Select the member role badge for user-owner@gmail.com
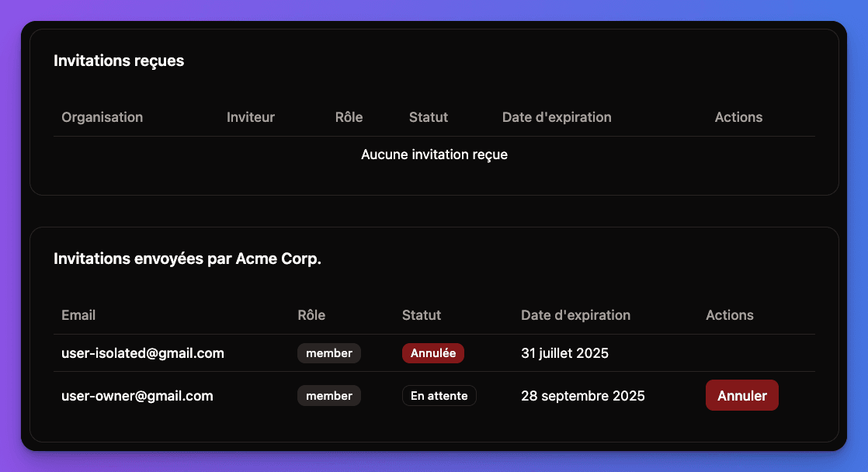The height and width of the screenshot is (472, 868). [x=328, y=395]
